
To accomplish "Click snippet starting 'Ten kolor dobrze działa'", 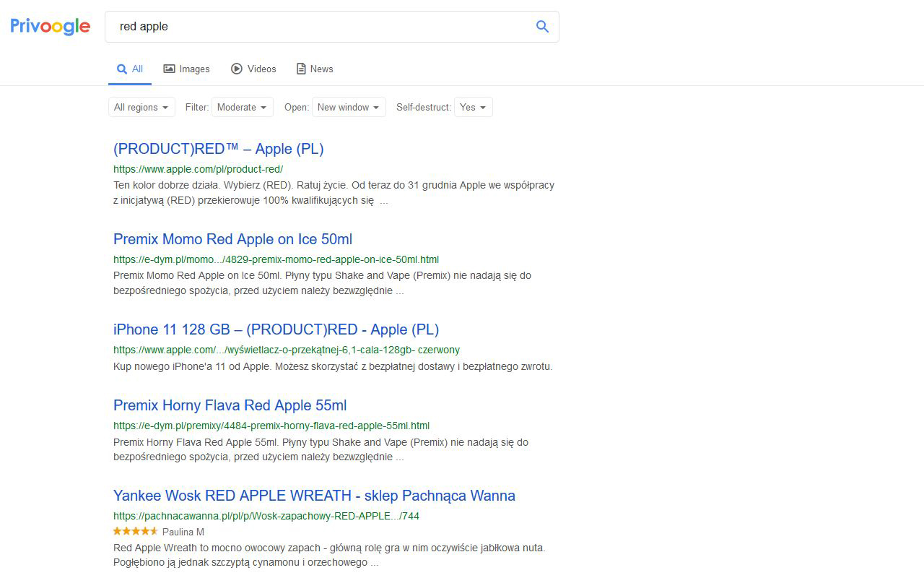I will [334, 193].
